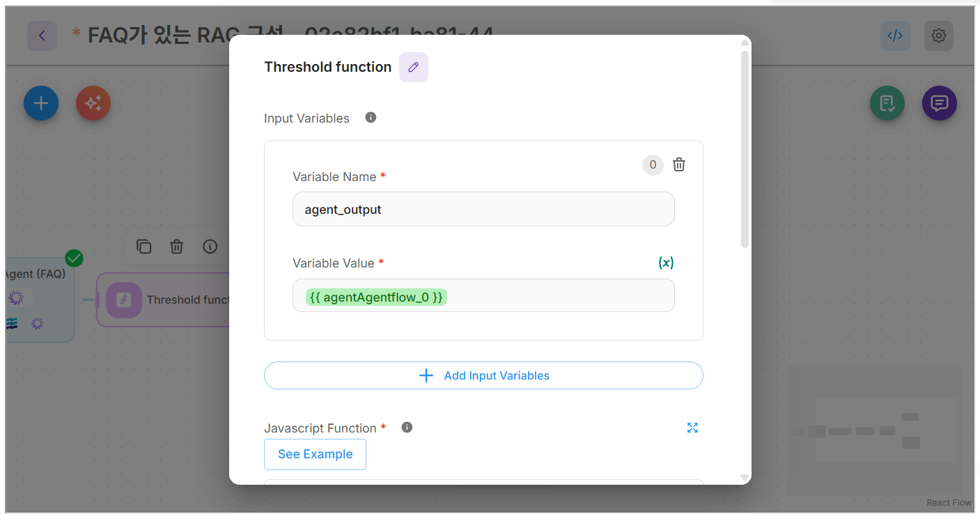Click the API code icon in header

895,36
